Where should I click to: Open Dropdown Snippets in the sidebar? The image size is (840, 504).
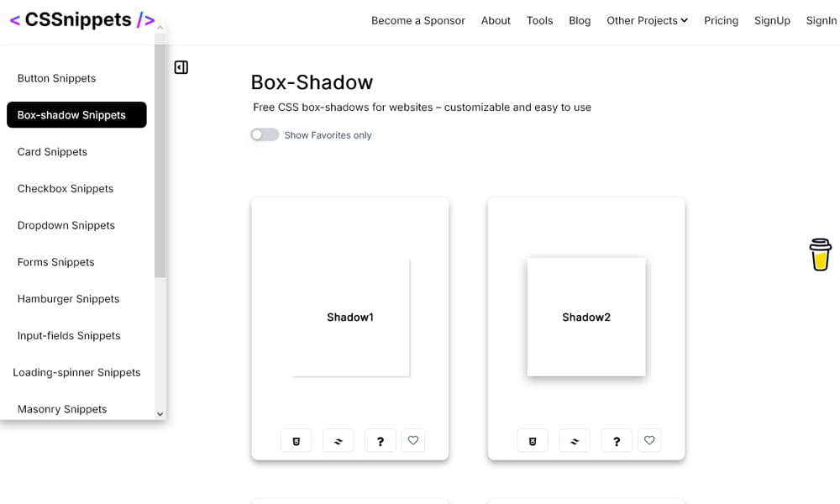66,225
